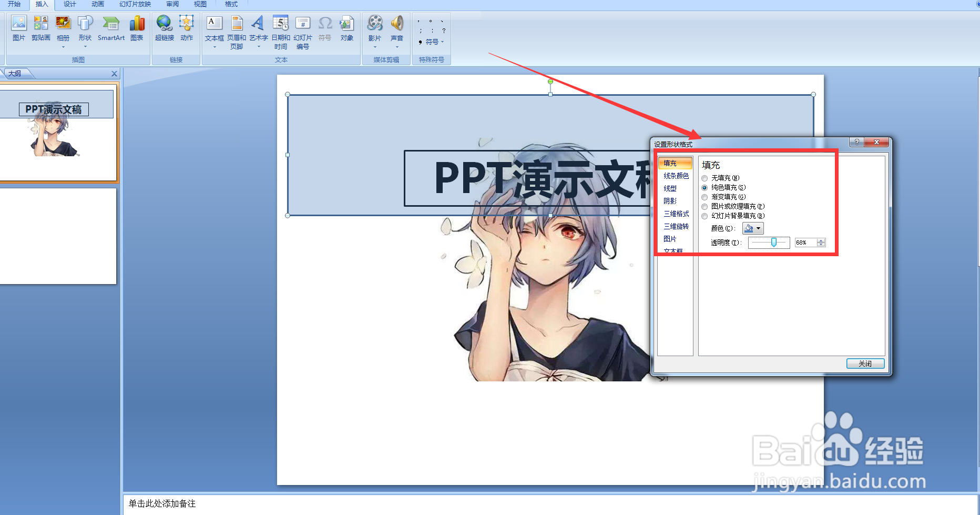Click the 关闭 button in dialog

pyautogui.click(x=865, y=363)
